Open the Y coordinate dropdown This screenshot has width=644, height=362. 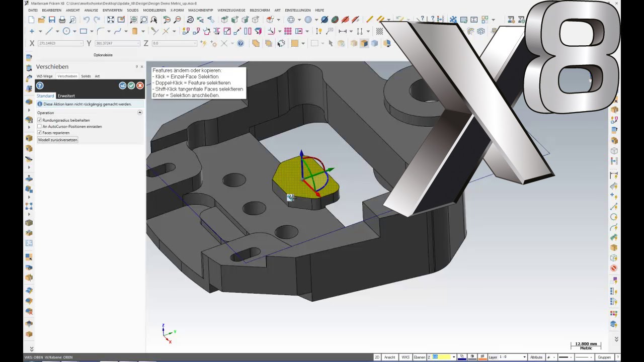pos(137,43)
